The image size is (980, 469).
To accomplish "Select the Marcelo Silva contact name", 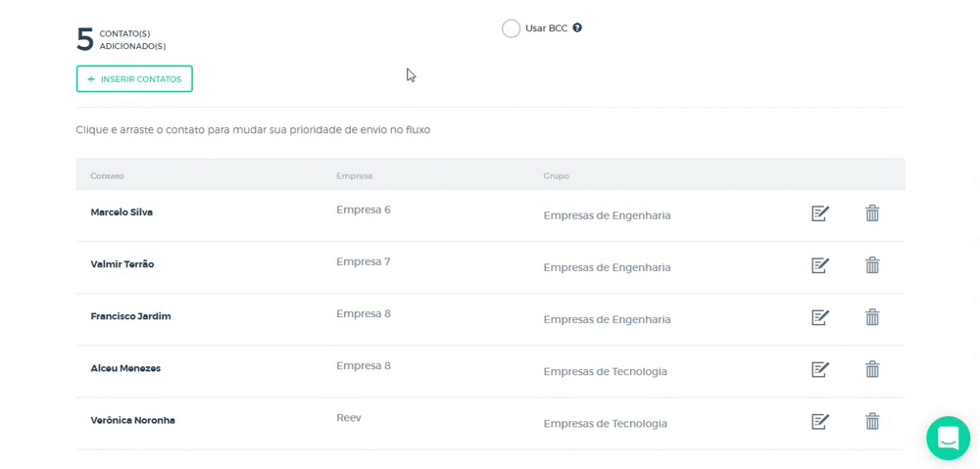I will click(122, 212).
